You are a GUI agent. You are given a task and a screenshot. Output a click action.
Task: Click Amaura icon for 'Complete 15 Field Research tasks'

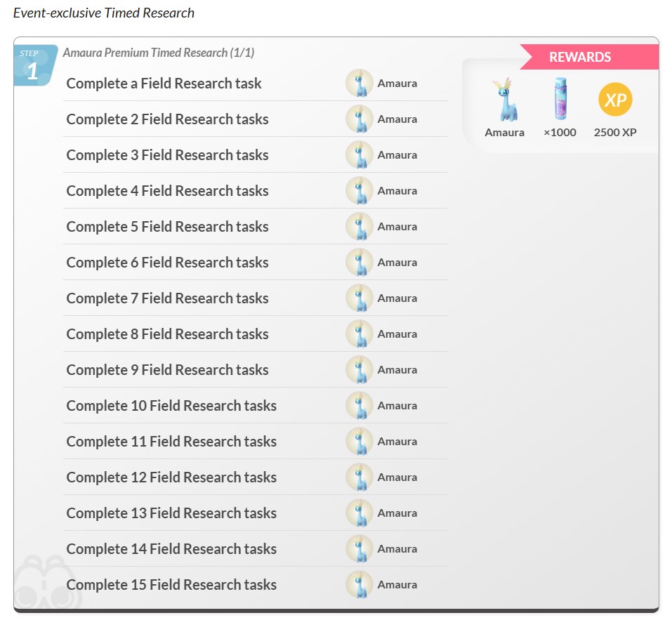click(360, 585)
